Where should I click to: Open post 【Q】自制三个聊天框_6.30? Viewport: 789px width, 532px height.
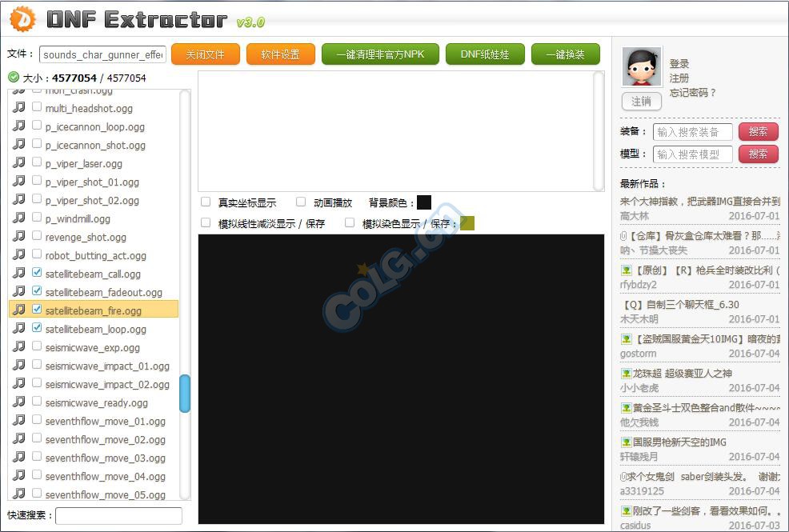[680, 305]
